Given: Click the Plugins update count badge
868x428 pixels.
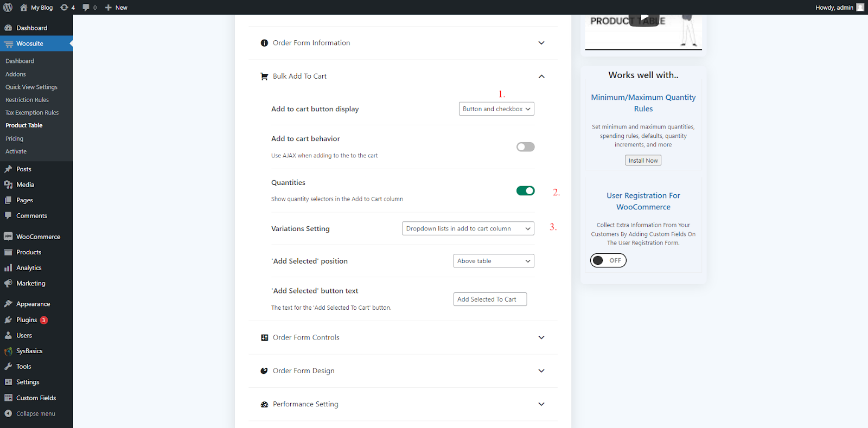Looking at the screenshot, I should pyautogui.click(x=44, y=320).
